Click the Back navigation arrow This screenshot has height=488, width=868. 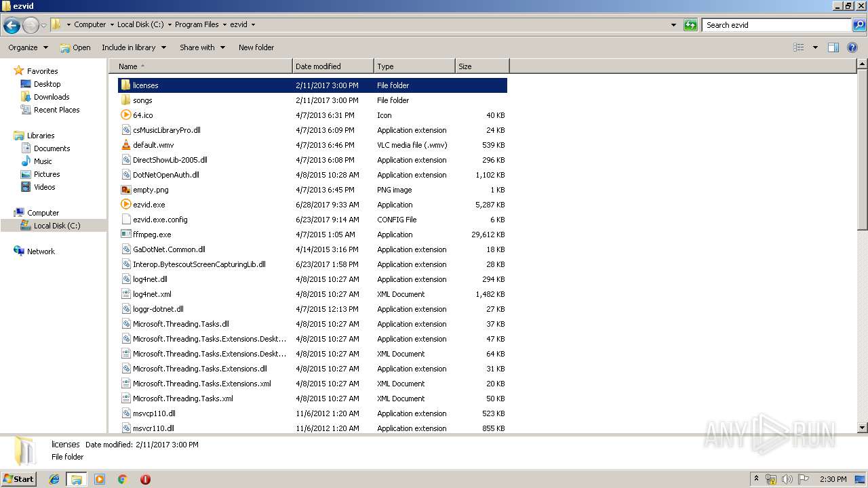point(12,26)
